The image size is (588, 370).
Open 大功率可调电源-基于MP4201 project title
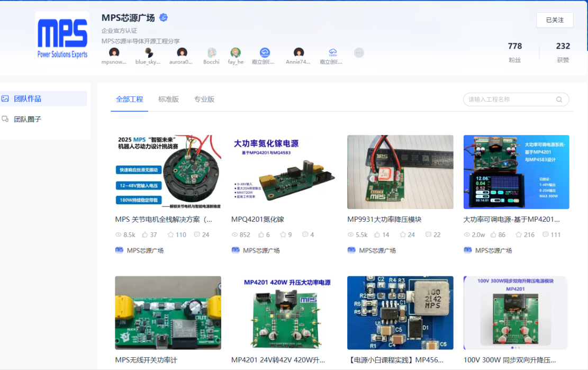tap(511, 219)
